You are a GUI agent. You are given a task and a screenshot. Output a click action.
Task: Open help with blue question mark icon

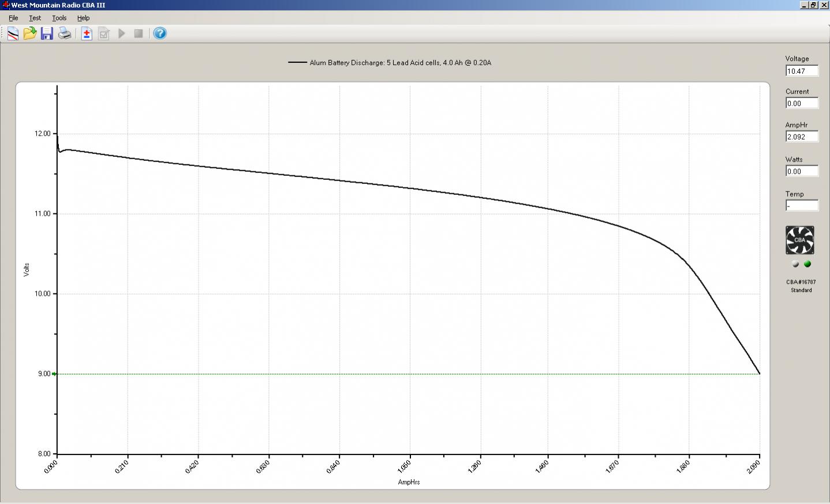[x=160, y=33]
